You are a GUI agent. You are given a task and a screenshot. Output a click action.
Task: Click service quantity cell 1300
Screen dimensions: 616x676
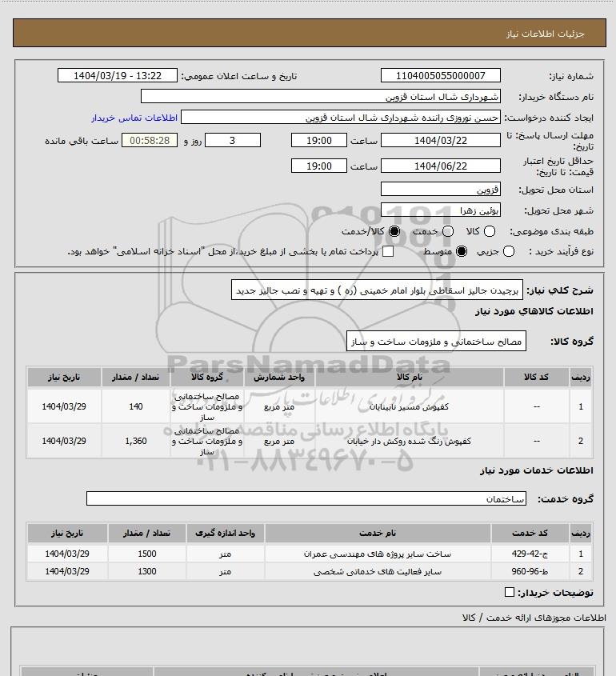(147, 571)
